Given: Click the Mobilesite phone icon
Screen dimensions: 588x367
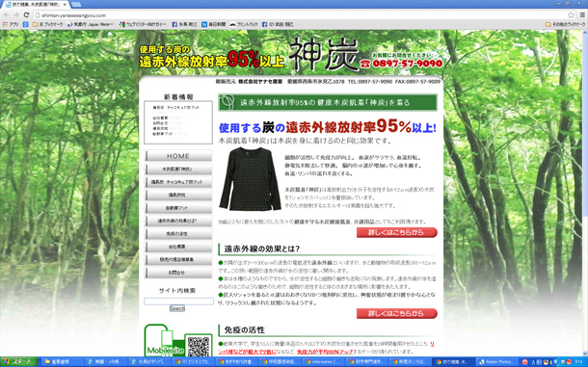Looking at the screenshot, I should click(165, 341).
